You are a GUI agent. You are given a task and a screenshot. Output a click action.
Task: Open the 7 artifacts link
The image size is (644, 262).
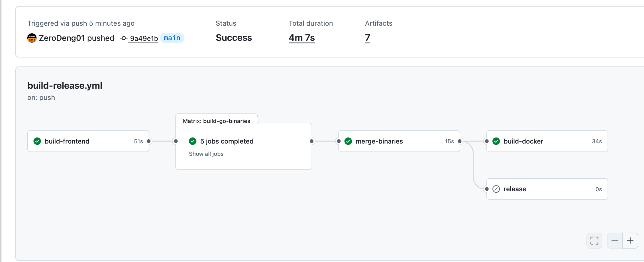(x=368, y=38)
